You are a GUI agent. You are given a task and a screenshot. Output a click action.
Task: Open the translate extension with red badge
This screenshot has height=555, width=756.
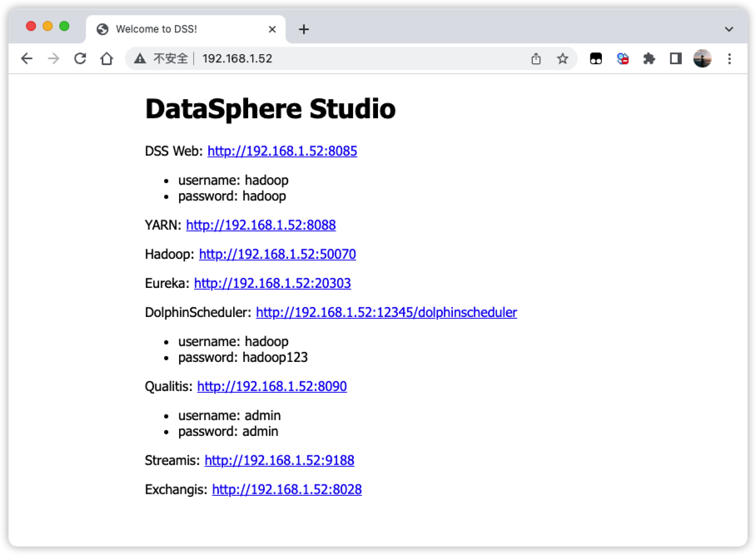[x=623, y=59]
